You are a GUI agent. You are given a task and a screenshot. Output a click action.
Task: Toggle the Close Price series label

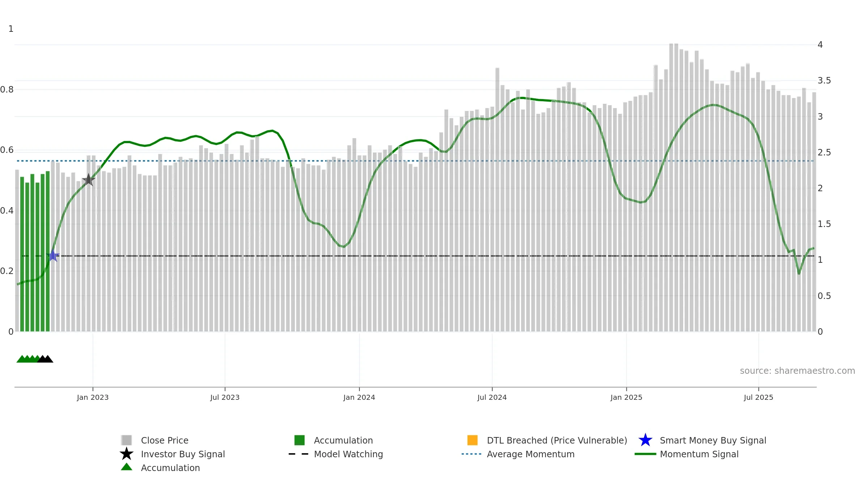click(x=165, y=440)
